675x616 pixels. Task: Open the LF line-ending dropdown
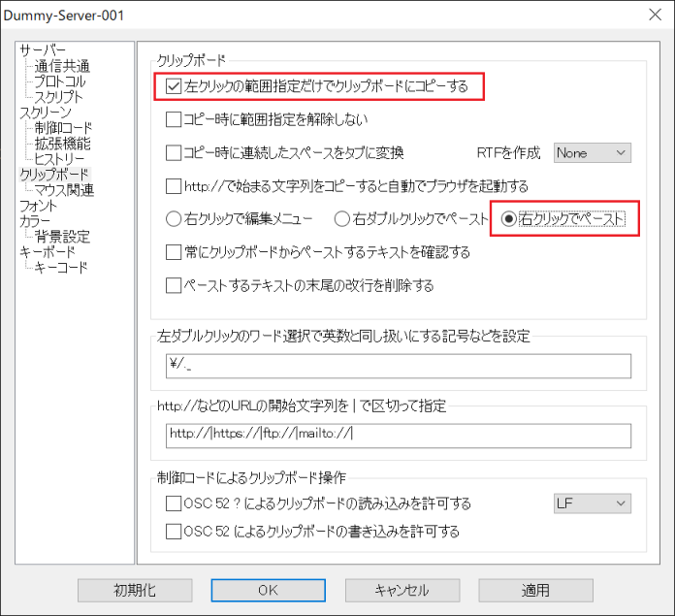pyautogui.click(x=593, y=503)
